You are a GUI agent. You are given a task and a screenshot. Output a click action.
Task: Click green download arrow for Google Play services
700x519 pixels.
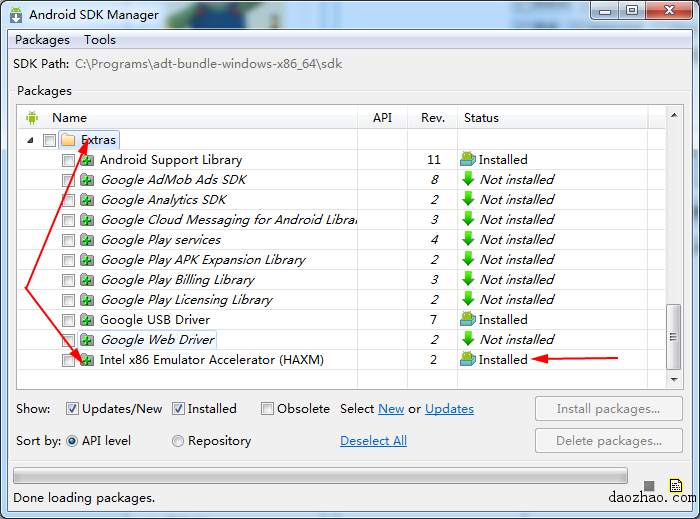[x=468, y=239]
